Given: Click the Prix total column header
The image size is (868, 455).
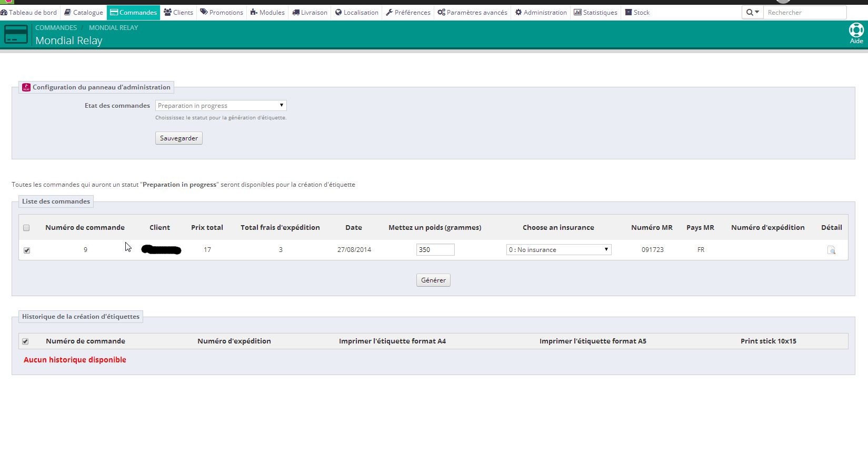Looking at the screenshot, I should (207, 227).
